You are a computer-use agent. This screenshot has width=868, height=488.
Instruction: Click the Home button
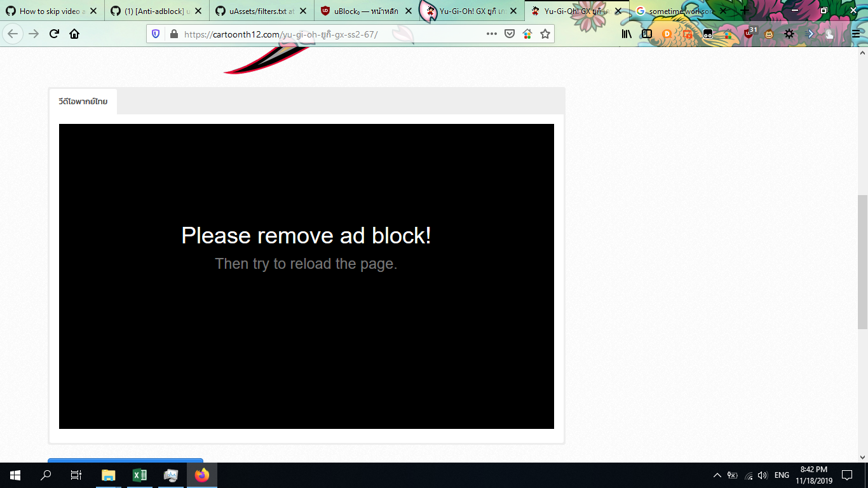(75, 34)
